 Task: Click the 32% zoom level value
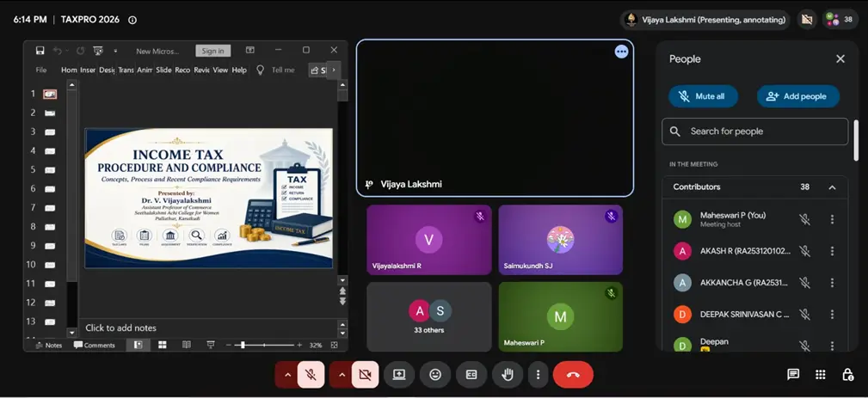tap(316, 345)
